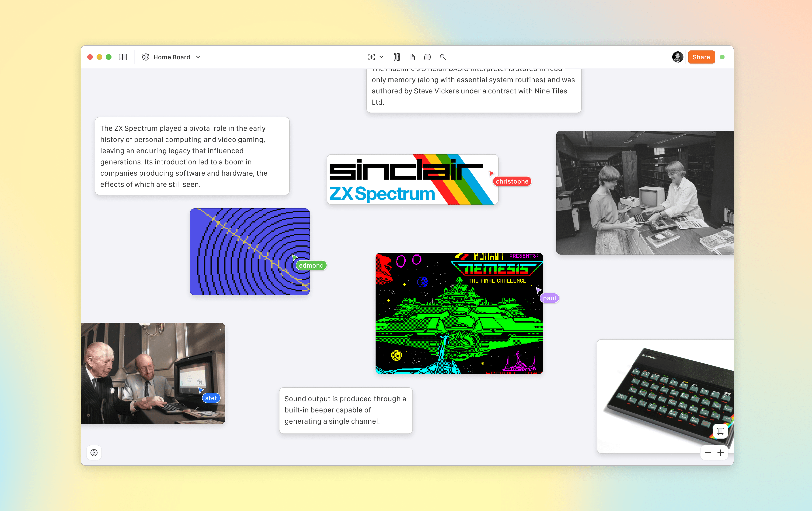Add a new document card icon
The height and width of the screenshot is (511, 812).
coord(412,57)
